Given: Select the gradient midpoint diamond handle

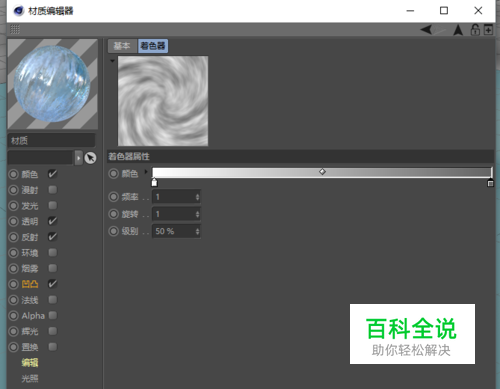Looking at the screenshot, I should coord(322,172).
